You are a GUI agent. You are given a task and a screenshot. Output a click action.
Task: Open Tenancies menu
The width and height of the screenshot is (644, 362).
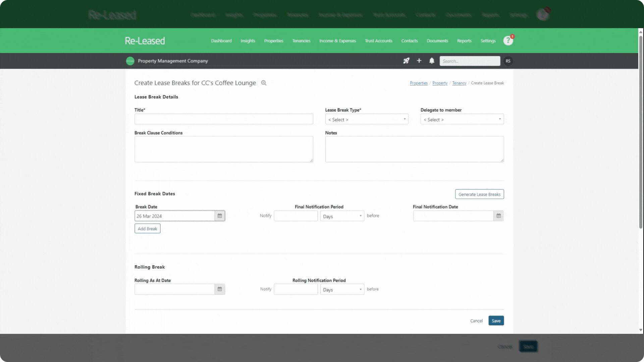tap(301, 41)
